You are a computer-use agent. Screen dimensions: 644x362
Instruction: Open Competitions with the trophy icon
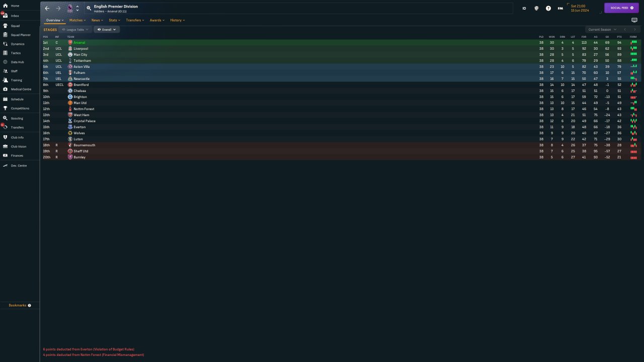point(6,108)
